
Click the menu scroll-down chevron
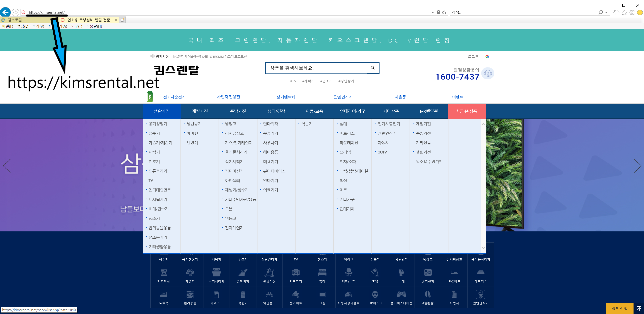click(x=483, y=248)
